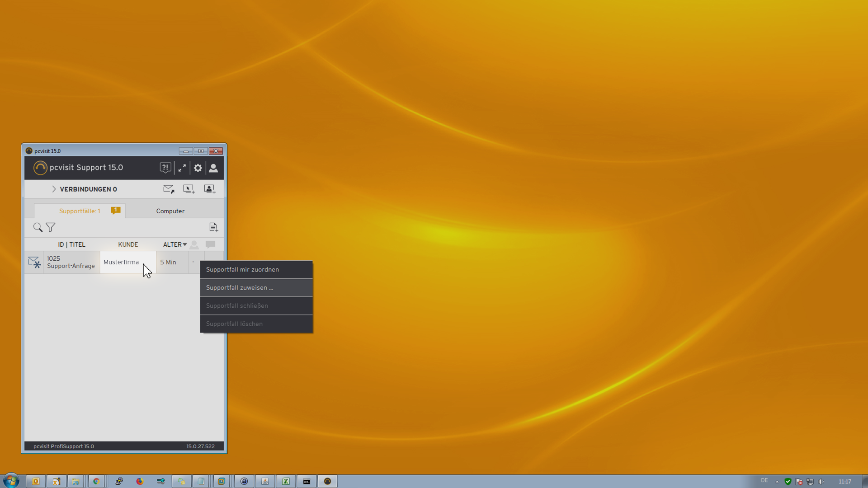Click version number 15.0.27.522 in status bar
Viewport: 868px width, 488px height.
click(x=201, y=446)
